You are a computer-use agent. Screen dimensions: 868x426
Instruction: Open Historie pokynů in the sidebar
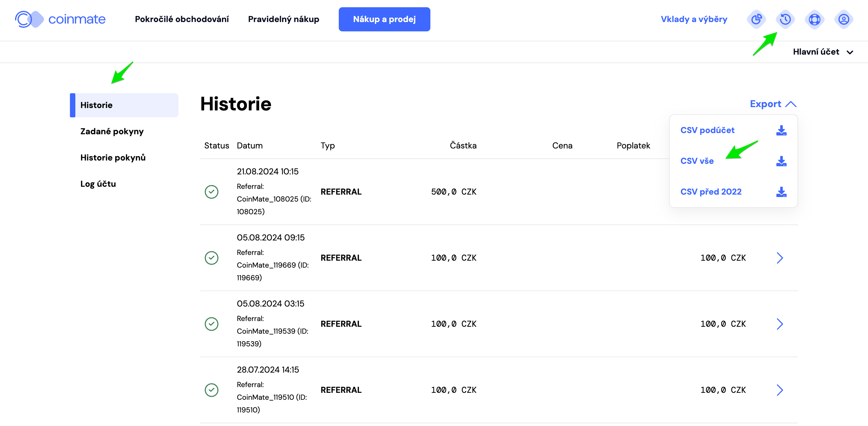113,157
